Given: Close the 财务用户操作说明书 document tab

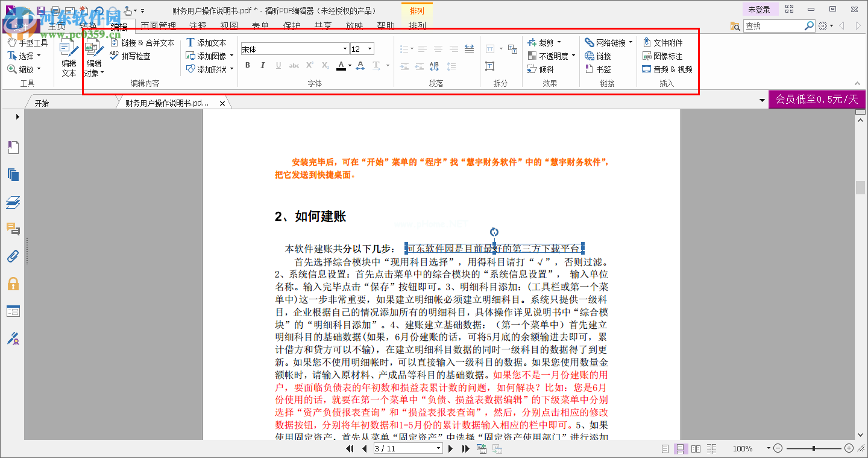Looking at the screenshot, I should pos(222,104).
